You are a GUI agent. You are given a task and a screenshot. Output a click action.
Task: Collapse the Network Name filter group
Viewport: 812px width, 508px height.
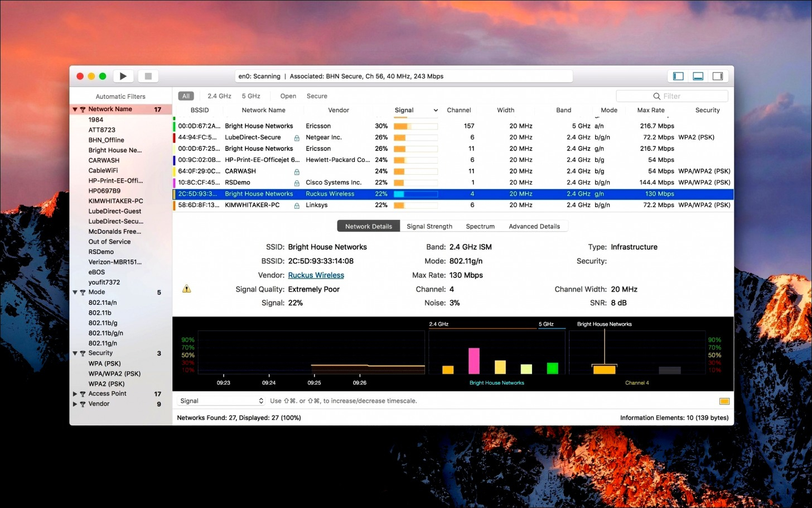coord(75,109)
